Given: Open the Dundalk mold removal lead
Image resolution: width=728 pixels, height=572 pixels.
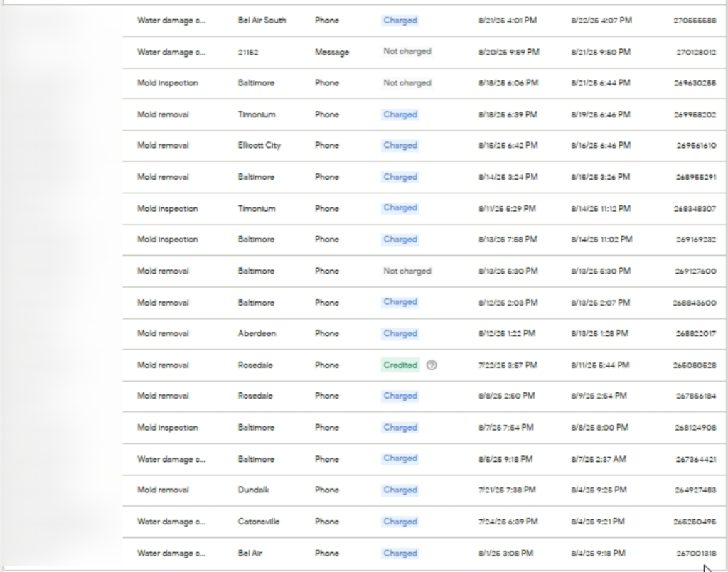Looking at the screenshot, I should click(x=163, y=490).
